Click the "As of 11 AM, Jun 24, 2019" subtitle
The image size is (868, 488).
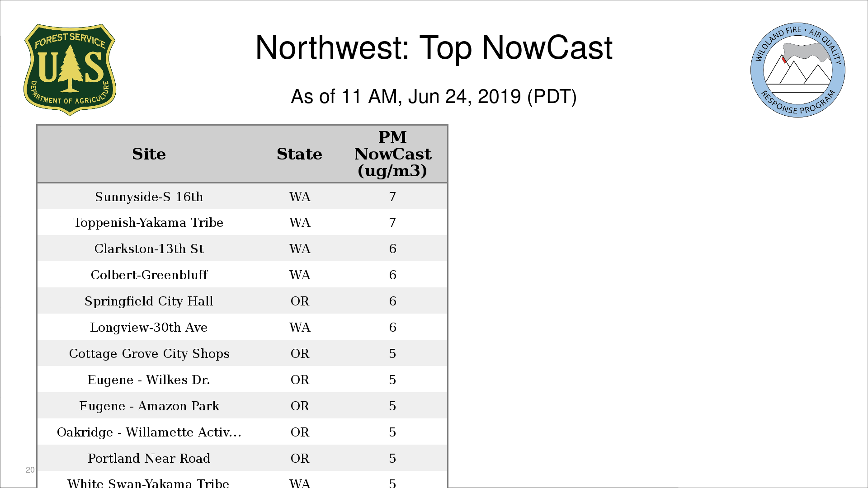(x=434, y=97)
